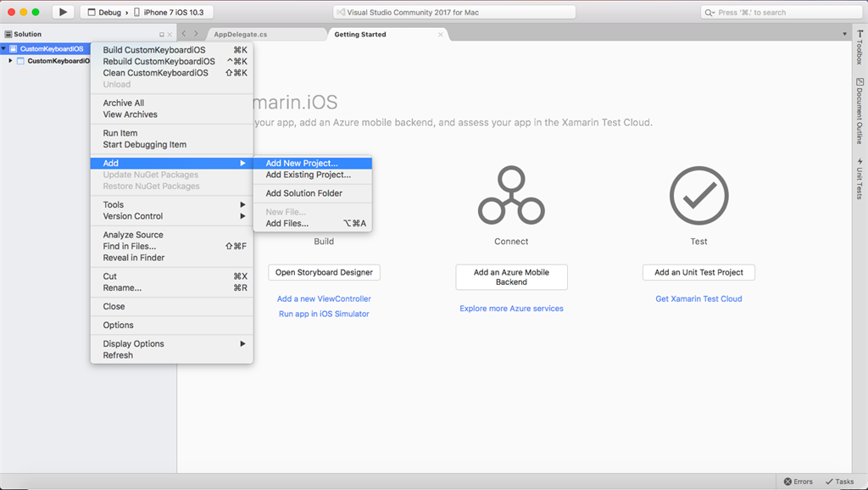Screen dimensions: 868x490
Task: Select Run Item in context menu
Action: [x=171, y=133]
